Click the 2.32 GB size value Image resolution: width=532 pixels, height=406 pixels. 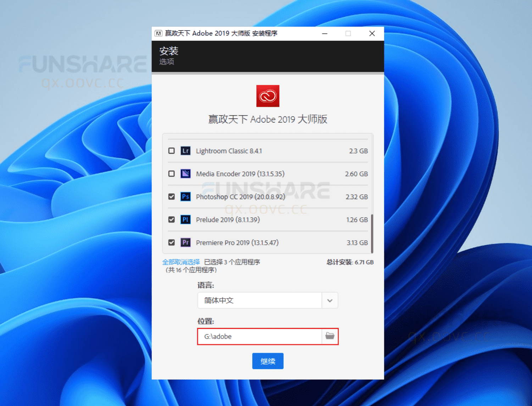[357, 197]
